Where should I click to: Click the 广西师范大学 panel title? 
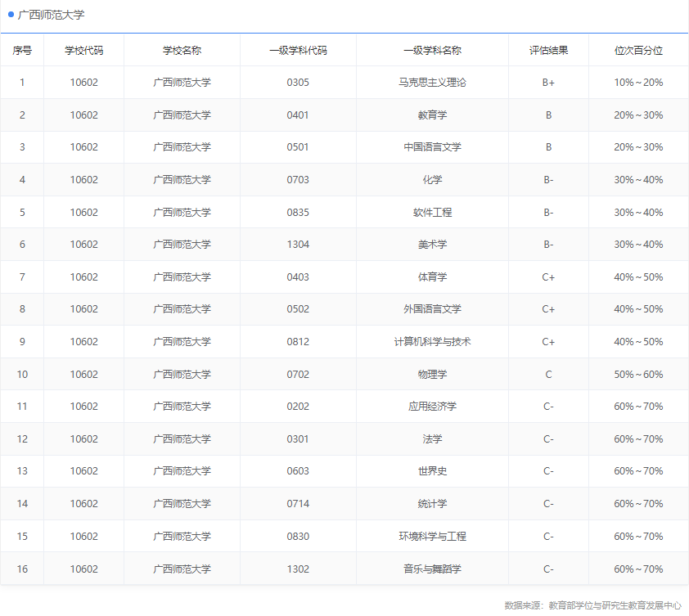click(x=51, y=15)
